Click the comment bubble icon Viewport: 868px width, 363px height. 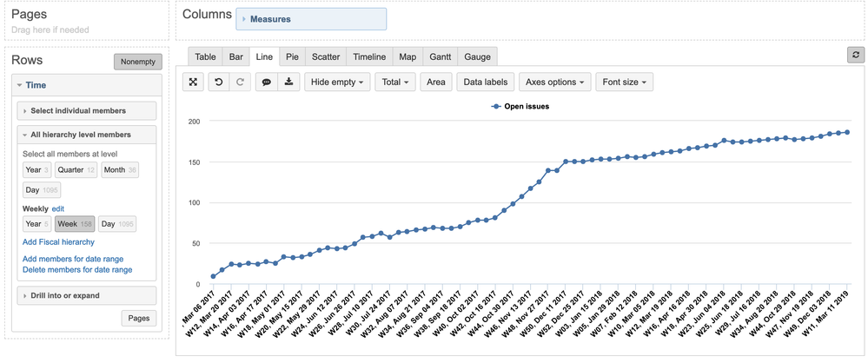point(267,82)
